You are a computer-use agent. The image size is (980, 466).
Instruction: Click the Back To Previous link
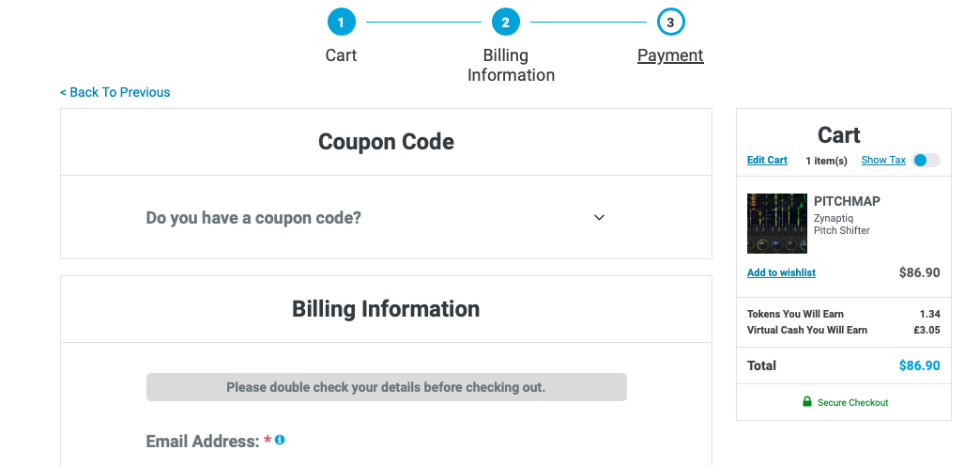[x=115, y=92]
